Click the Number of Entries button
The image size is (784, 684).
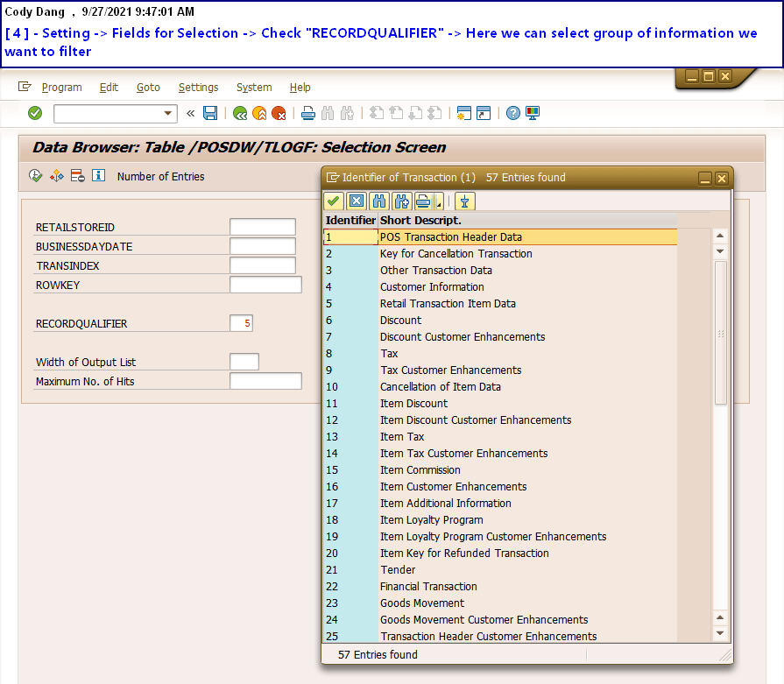click(x=160, y=177)
